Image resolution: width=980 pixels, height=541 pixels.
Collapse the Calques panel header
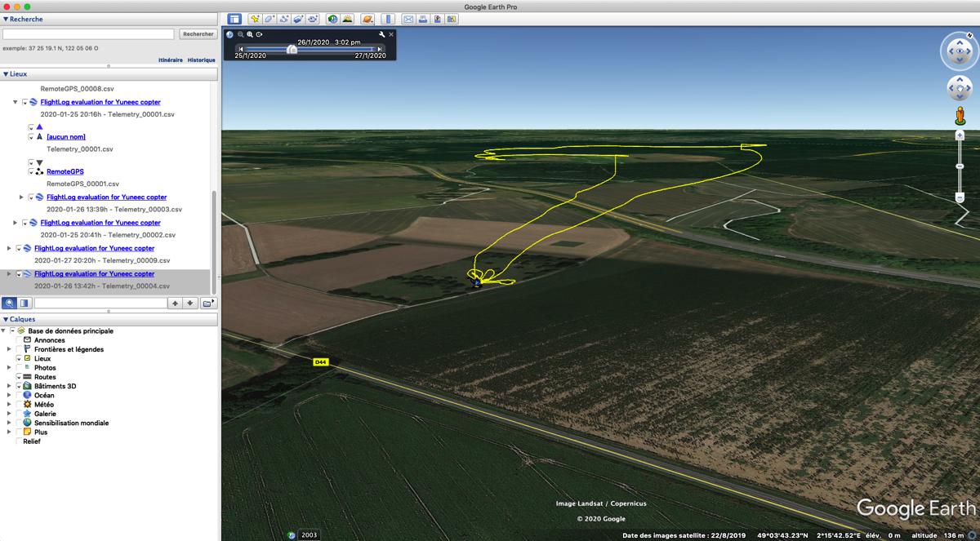click(x=109, y=319)
